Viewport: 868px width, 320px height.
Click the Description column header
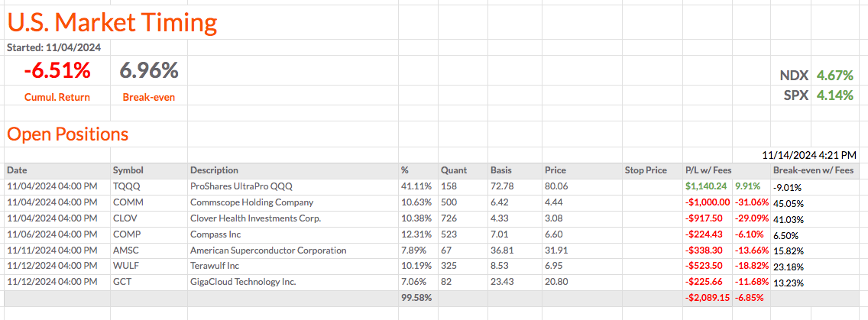click(214, 170)
